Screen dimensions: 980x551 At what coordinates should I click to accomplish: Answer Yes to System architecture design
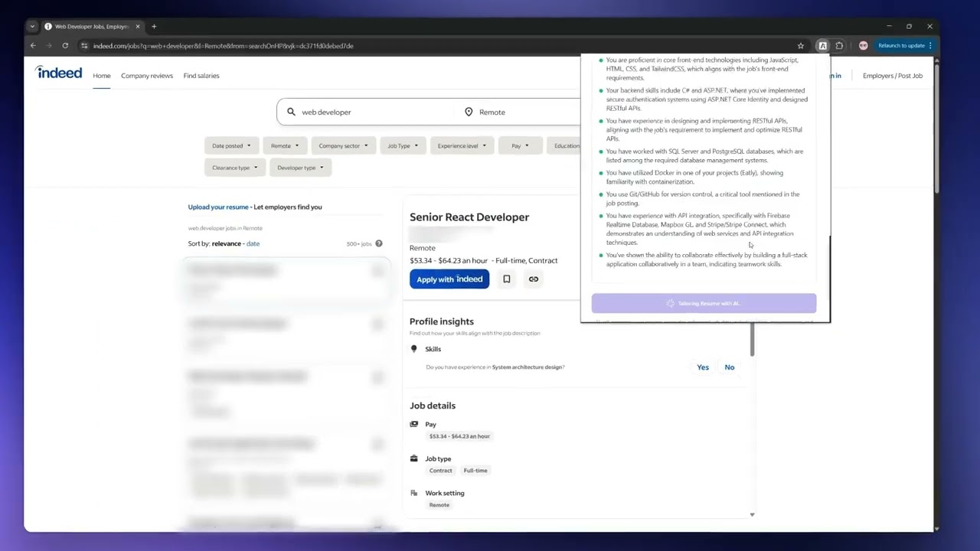(x=703, y=367)
